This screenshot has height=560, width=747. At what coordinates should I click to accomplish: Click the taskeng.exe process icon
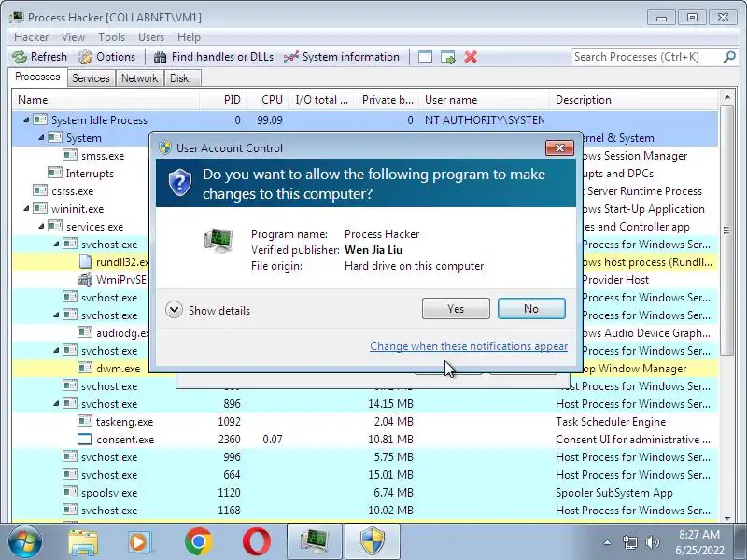85,422
